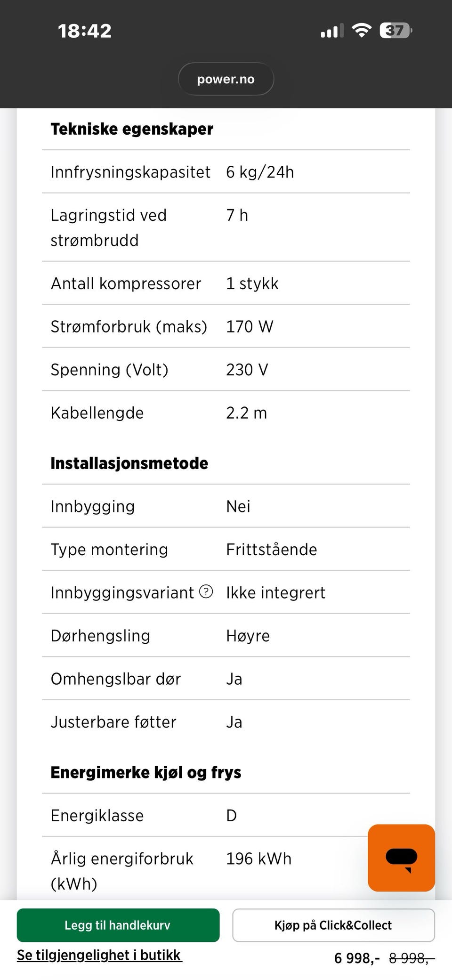Tap the Dørhengsling Høyre row
452x980 pixels.
226,635
